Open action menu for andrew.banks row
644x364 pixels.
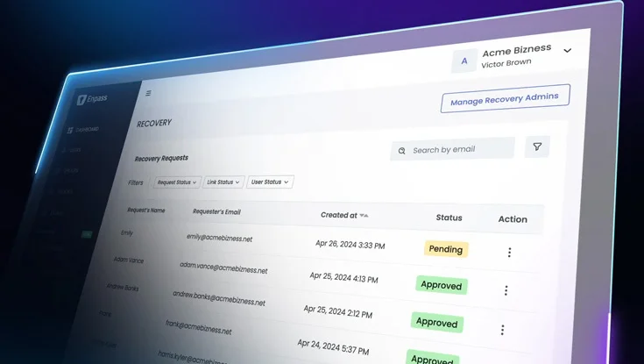502,330
